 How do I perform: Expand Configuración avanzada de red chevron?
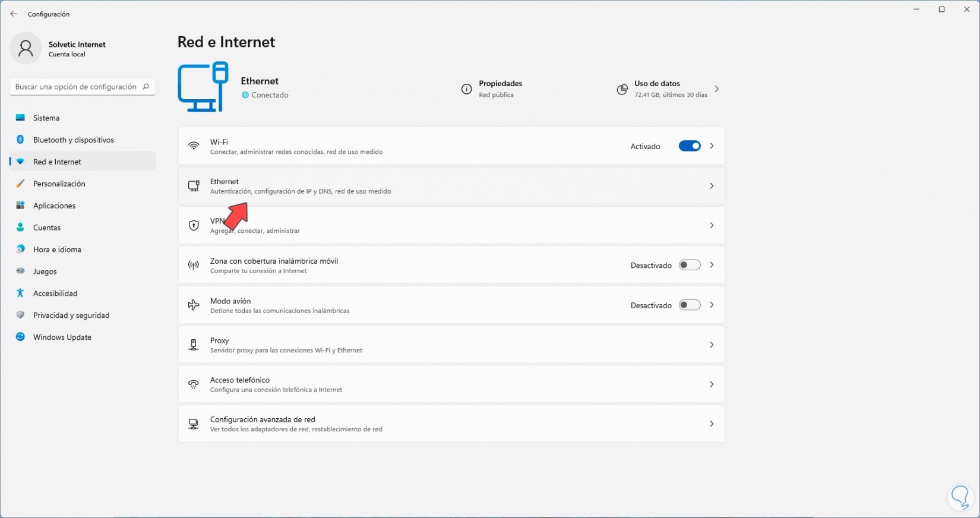tap(712, 424)
